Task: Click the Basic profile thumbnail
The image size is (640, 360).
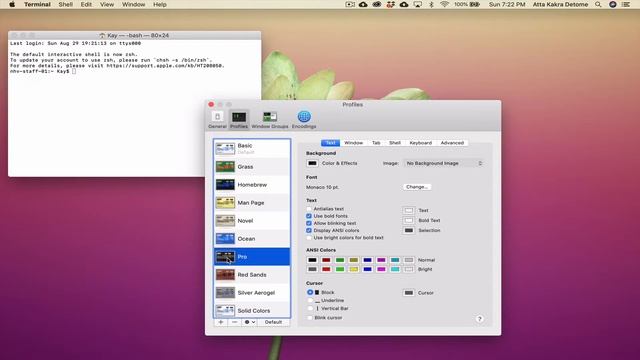Action: coord(225,149)
